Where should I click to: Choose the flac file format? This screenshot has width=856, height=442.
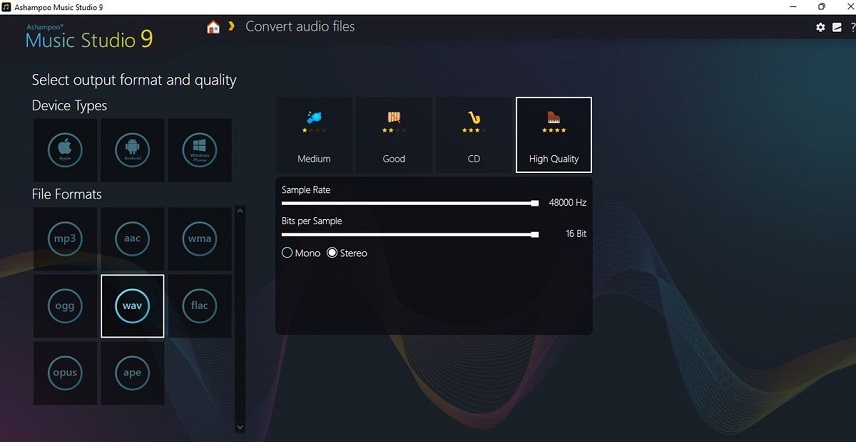(200, 306)
